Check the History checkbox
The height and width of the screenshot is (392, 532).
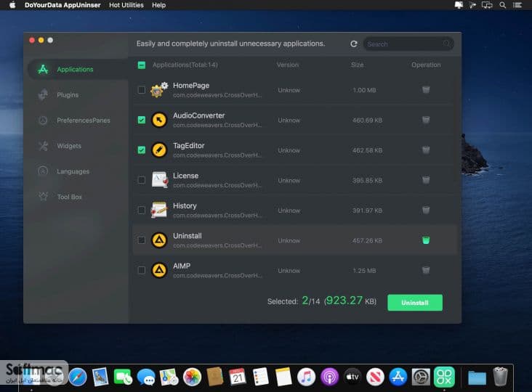(x=142, y=210)
